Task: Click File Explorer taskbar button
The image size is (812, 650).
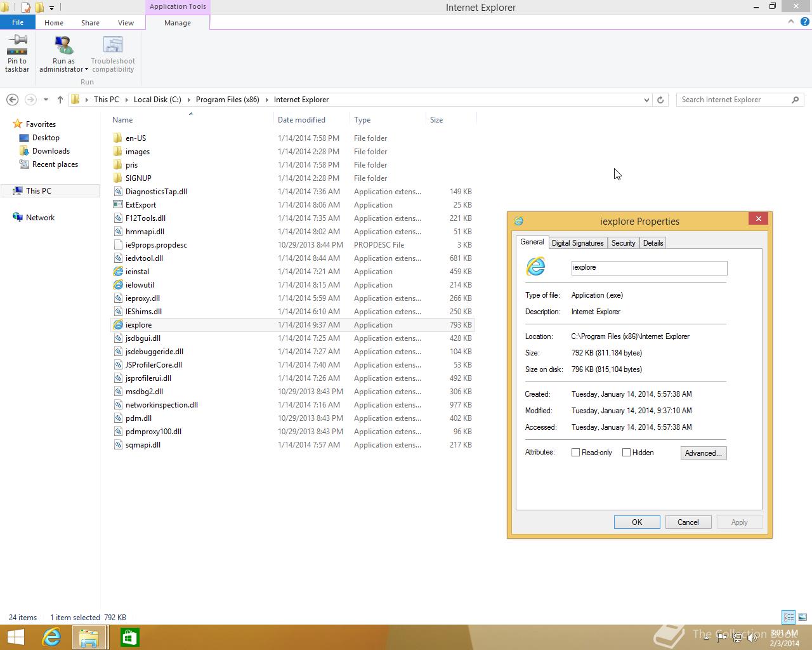Action: (89, 637)
